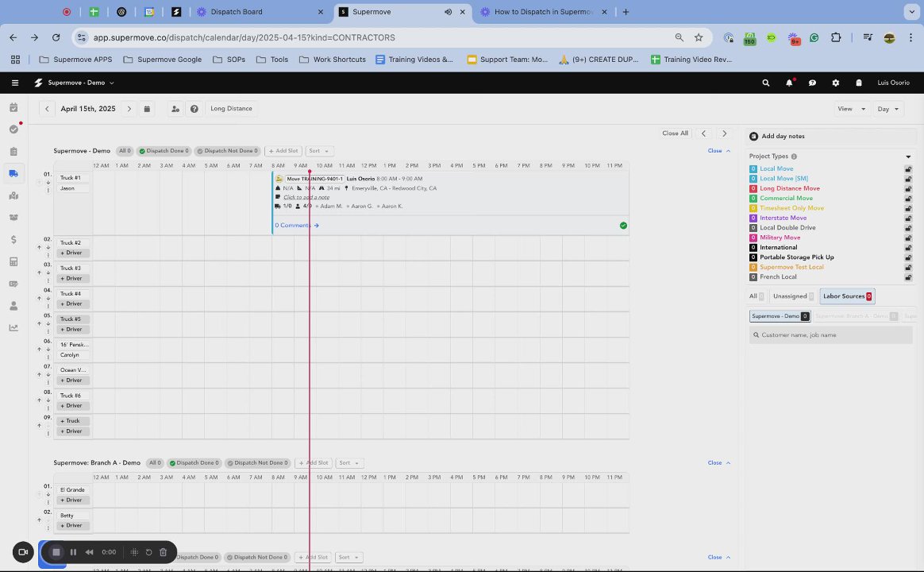Open the person sidebar icon
Image resolution: width=924 pixels, height=572 pixels.
(x=13, y=306)
